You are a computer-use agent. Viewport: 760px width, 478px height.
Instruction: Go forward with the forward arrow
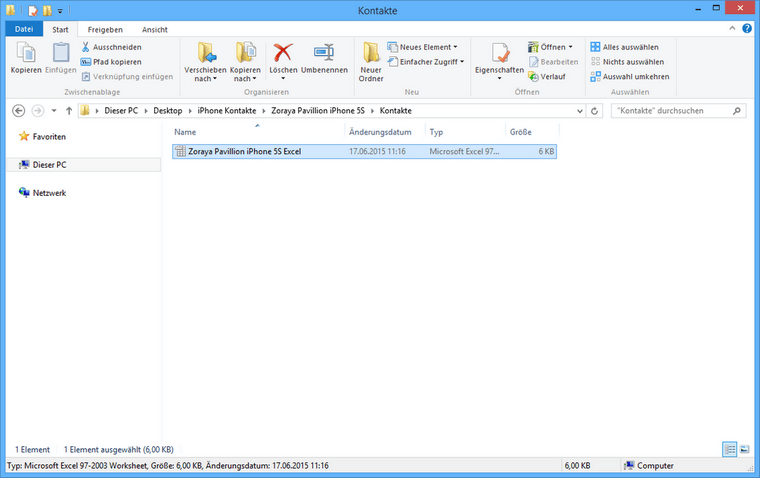click(x=37, y=111)
